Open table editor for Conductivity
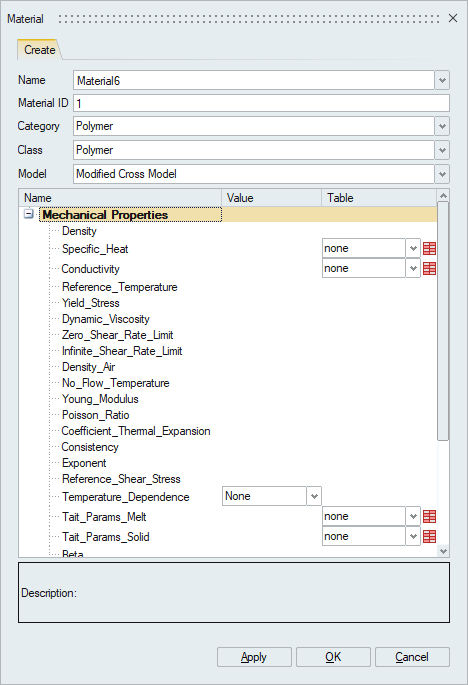The height and width of the screenshot is (685, 468). (430, 268)
